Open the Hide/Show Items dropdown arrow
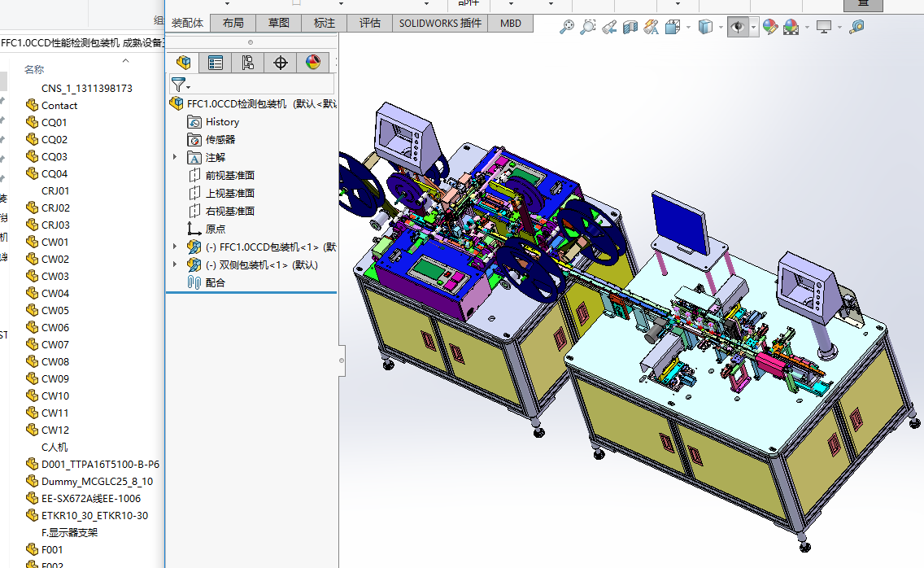The height and width of the screenshot is (568, 924). pyautogui.click(x=754, y=27)
